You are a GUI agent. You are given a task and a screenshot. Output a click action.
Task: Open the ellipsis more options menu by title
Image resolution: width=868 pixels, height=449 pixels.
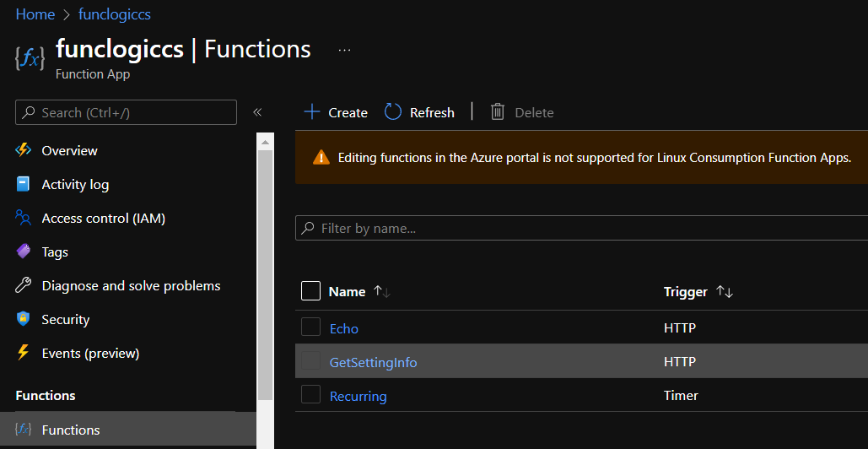click(x=344, y=50)
